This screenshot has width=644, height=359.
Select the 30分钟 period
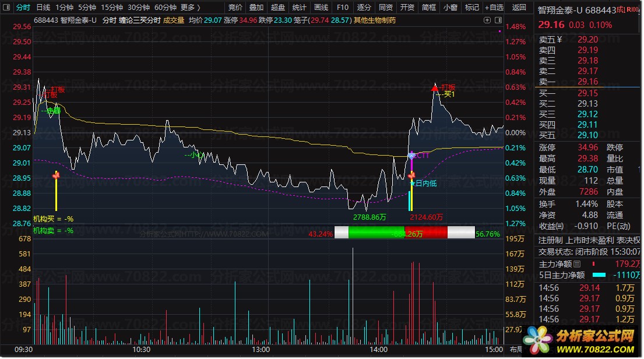point(138,8)
